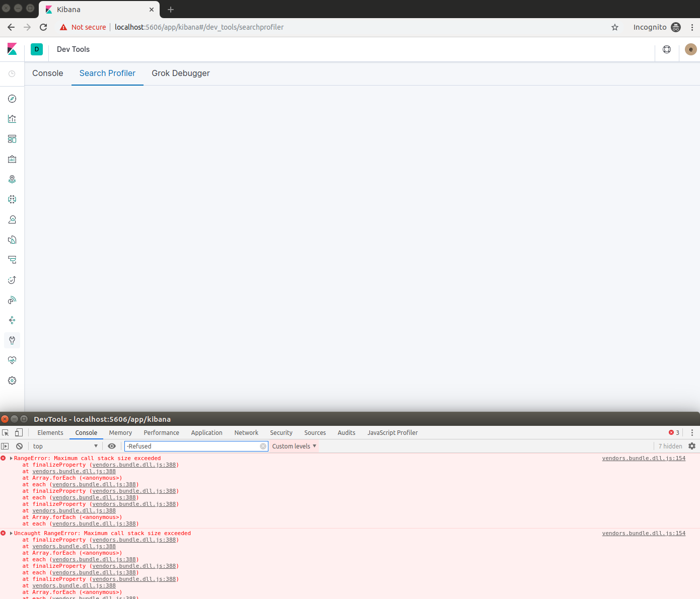Click the clear console icon in DevTools
The height and width of the screenshot is (599, 700).
pyautogui.click(x=19, y=446)
